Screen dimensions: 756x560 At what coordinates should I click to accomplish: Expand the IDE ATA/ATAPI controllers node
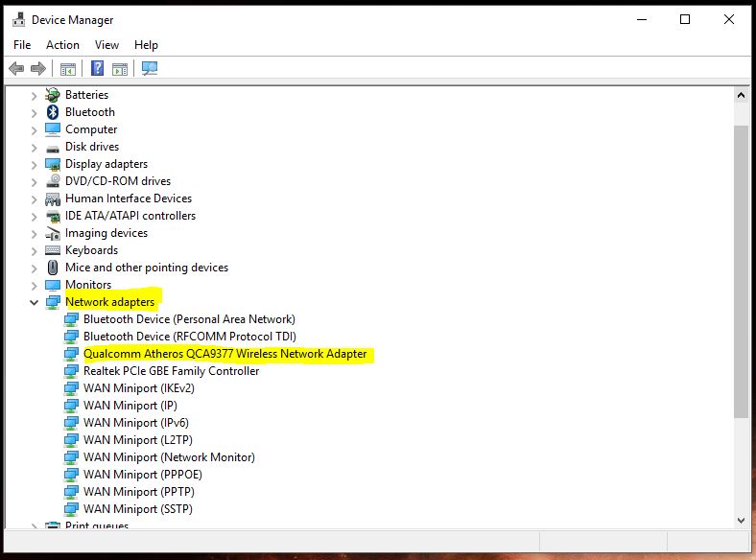pyautogui.click(x=34, y=217)
